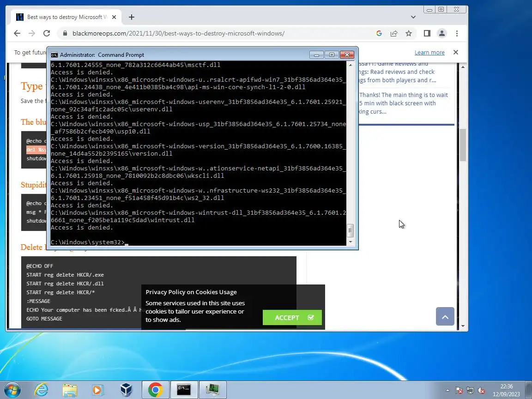
Task: Open the Windows Start menu
Action: [x=12, y=389]
